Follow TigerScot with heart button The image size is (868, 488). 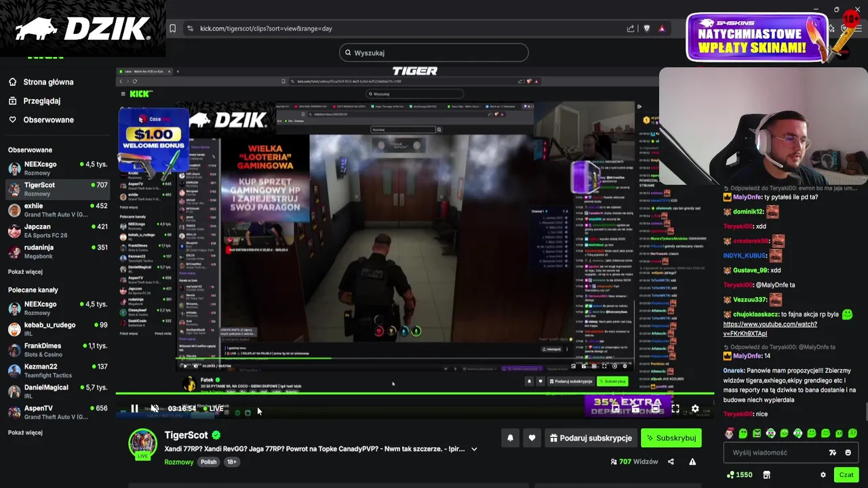(x=532, y=438)
